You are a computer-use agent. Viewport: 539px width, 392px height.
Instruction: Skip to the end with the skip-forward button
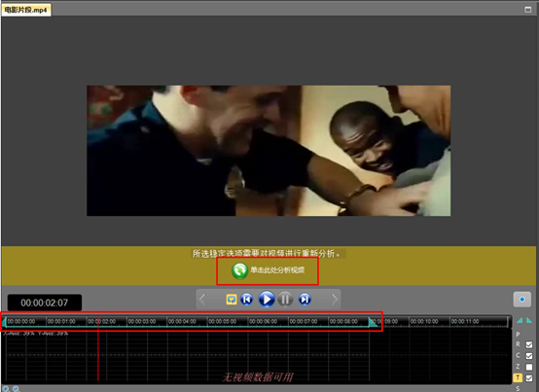[305, 300]
